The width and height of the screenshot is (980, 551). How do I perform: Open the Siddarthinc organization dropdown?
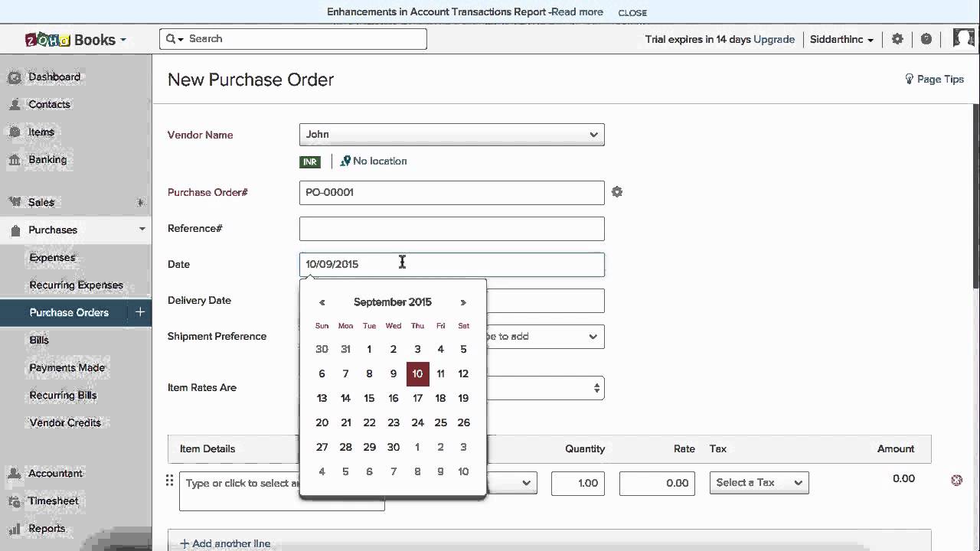[841, 40]
